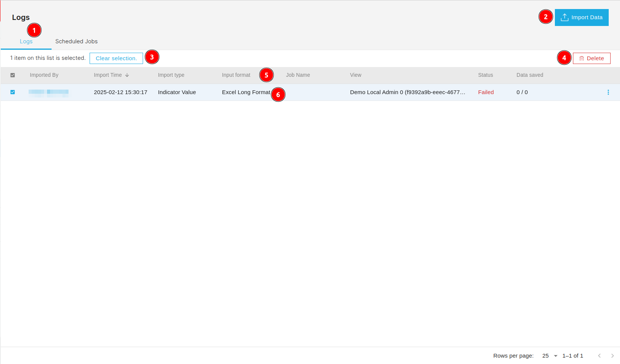This screenshot has height=364, width=620.
Task: Open the three-dot menu for Failed row
Action: click(608, 92)
